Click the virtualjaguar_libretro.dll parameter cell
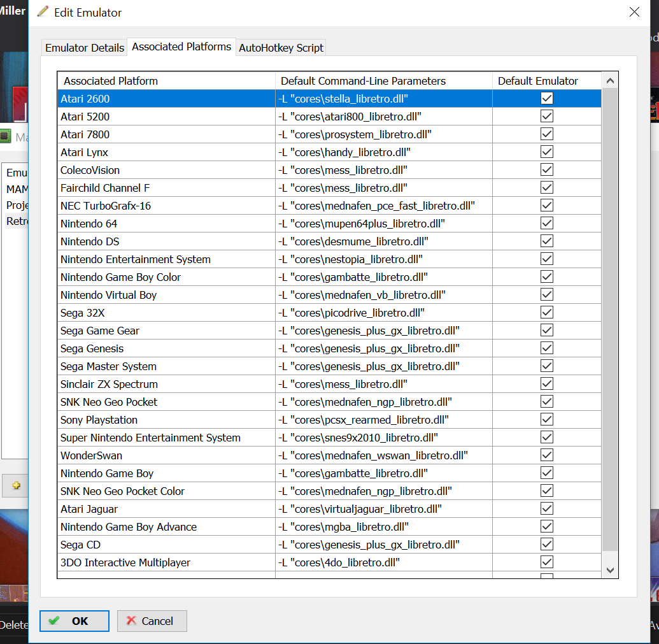 click(x=384, y=509)
